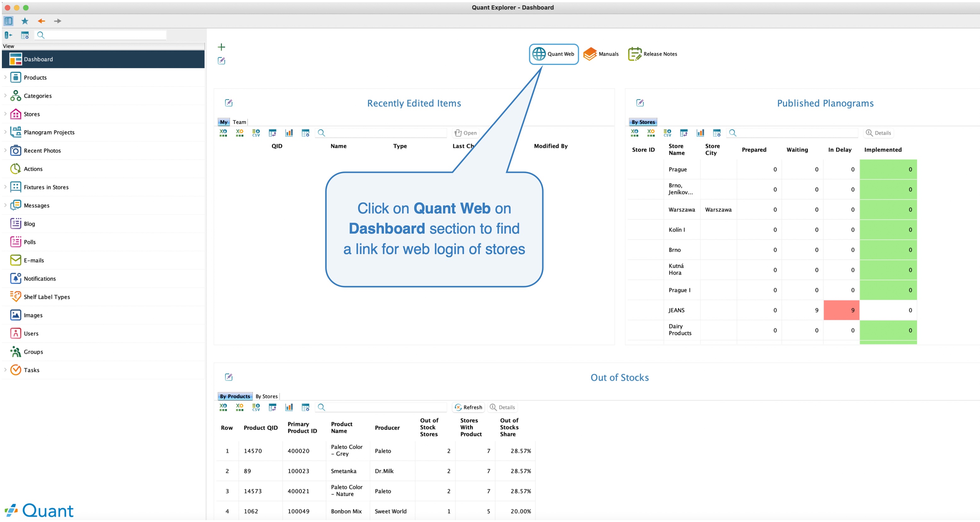Open table settings icon beside sidebar search
This screenshot has width=980, height=522.
tap(25, 35)
